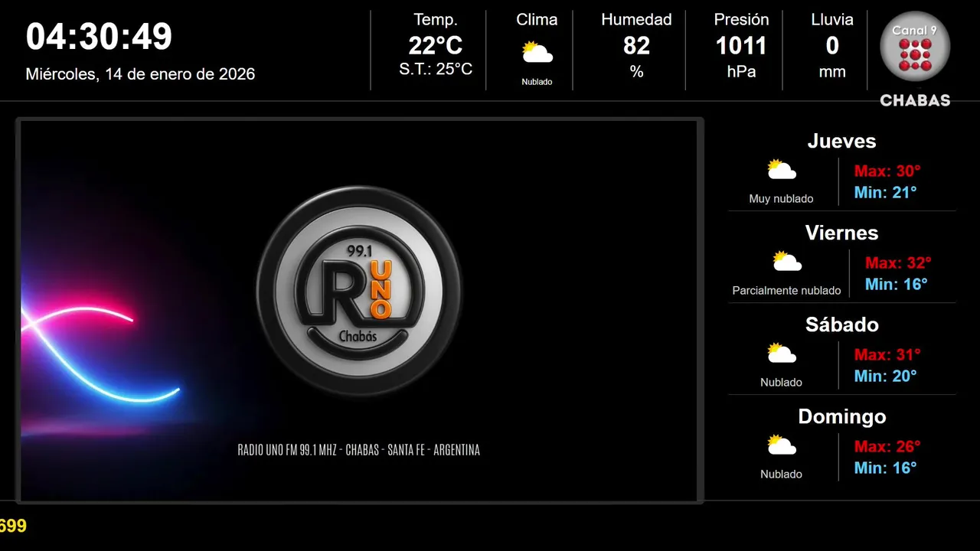This screenshot has width=980, height=551.
Task: Click Jueves Min: 21° value
Action: coord(885,192)
